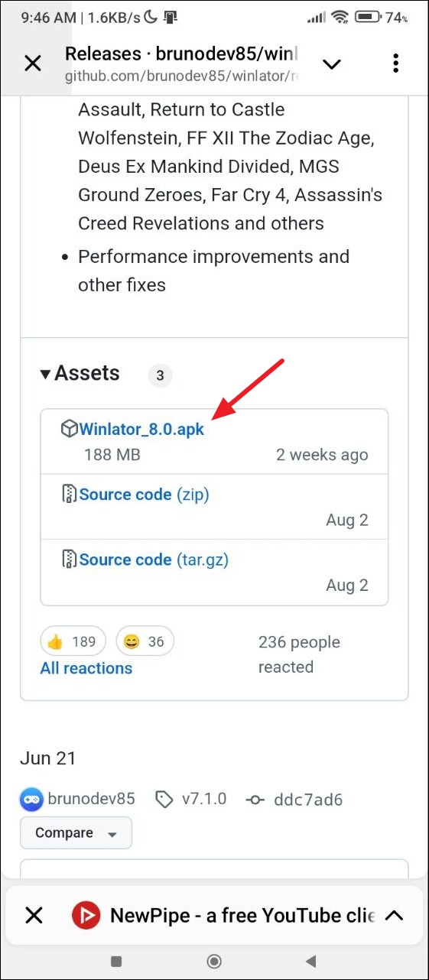Screen dimensions: 429x980
Task: Download Winlator_8.0.apk
Action: 141,429
